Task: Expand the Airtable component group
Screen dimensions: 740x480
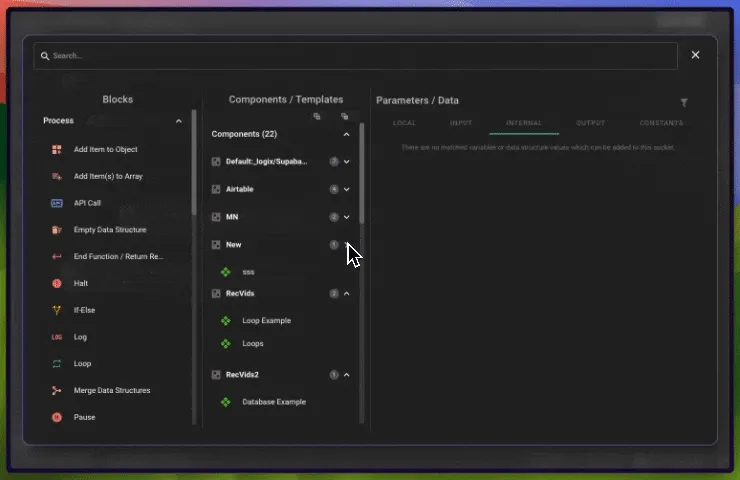Action: pos(347,189)
